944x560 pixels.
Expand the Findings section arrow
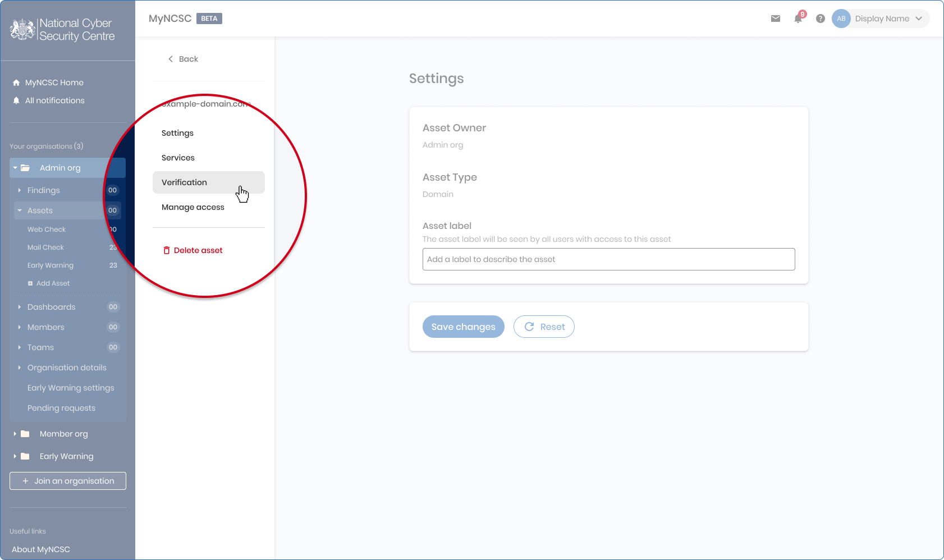click(20, 190)
